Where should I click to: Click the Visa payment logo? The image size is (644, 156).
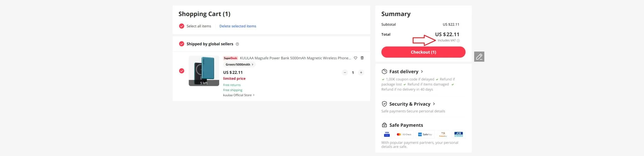click(x=387, y=134)
